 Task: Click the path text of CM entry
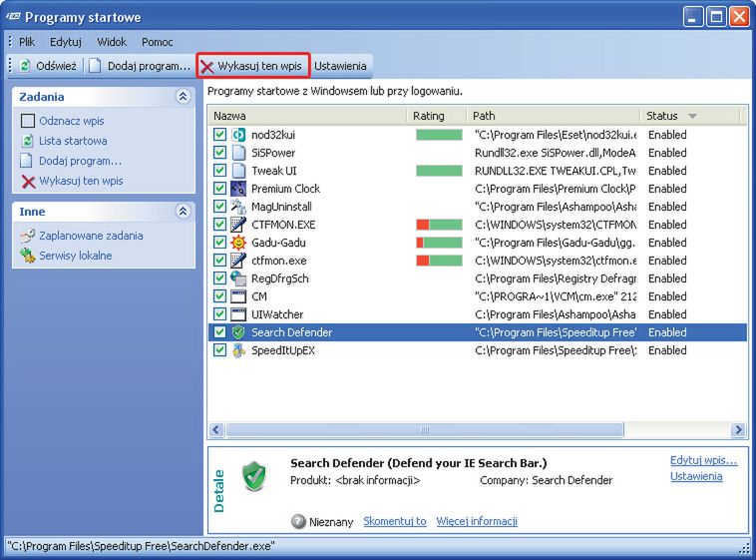click(x=556, y=296)
